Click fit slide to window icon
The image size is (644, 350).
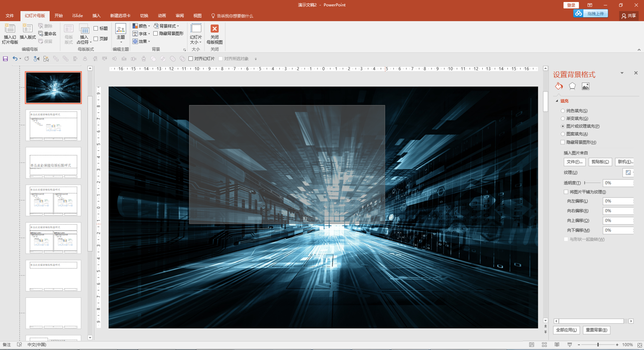point(639,345)
